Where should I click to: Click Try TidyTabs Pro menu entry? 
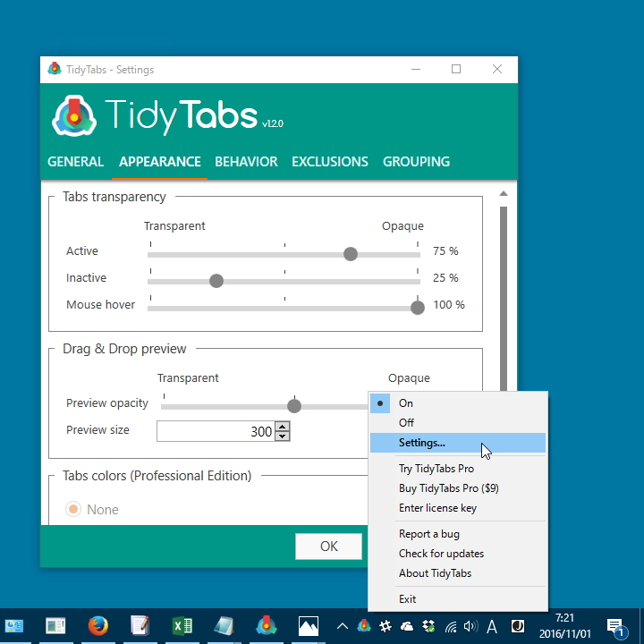(458, 469)
